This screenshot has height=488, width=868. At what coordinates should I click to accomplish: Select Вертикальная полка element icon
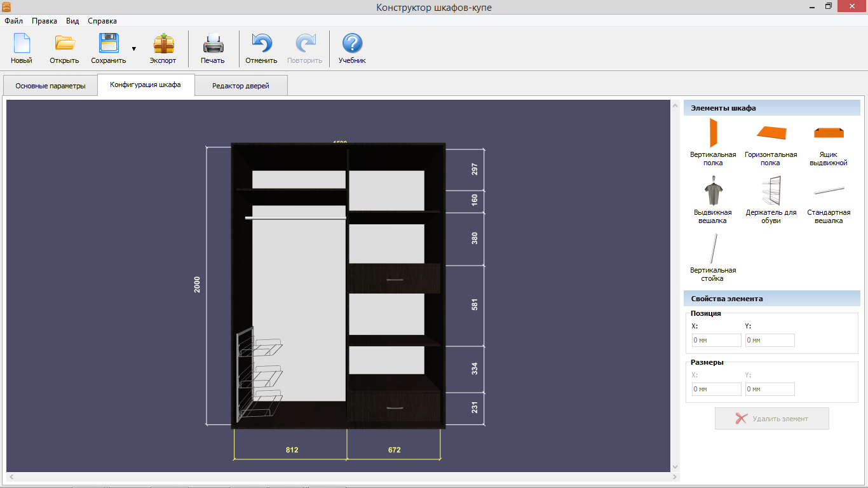click(x=713, y=133)
